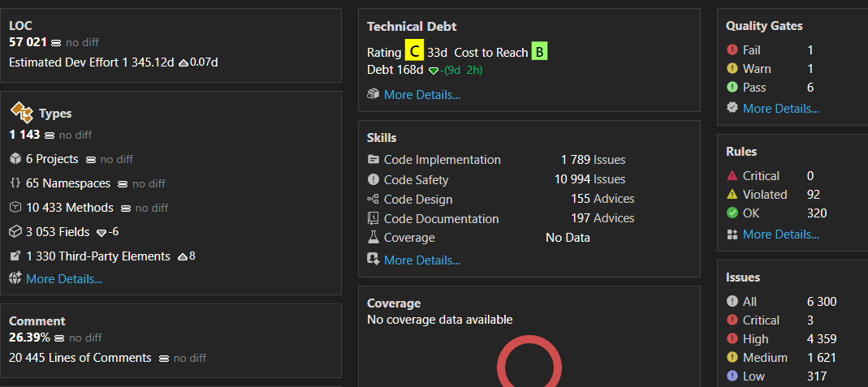
Task: Click the All issues icon
Action: 732,302
